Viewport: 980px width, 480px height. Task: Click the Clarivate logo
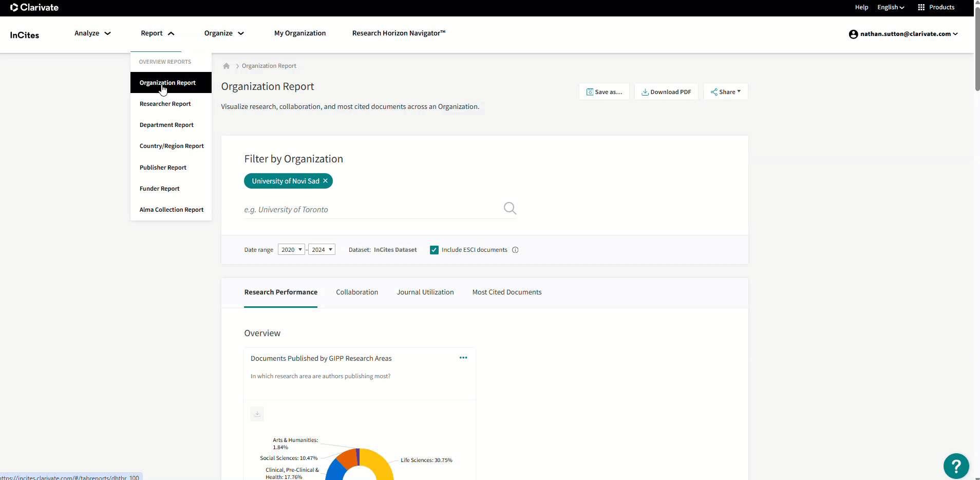click(x=34, y=7)
